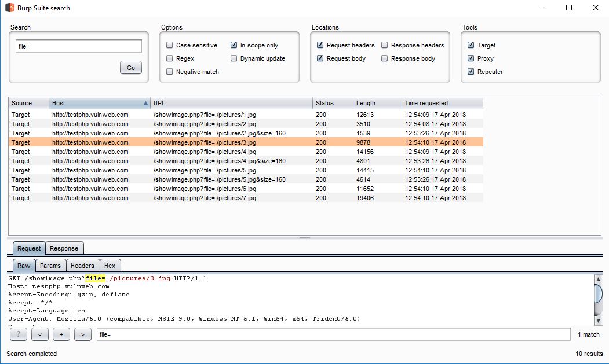Image resolution: width=609 pixels, height=364 pixels.
Task: Uncheck Request headers location
Action: pos(320,45)
